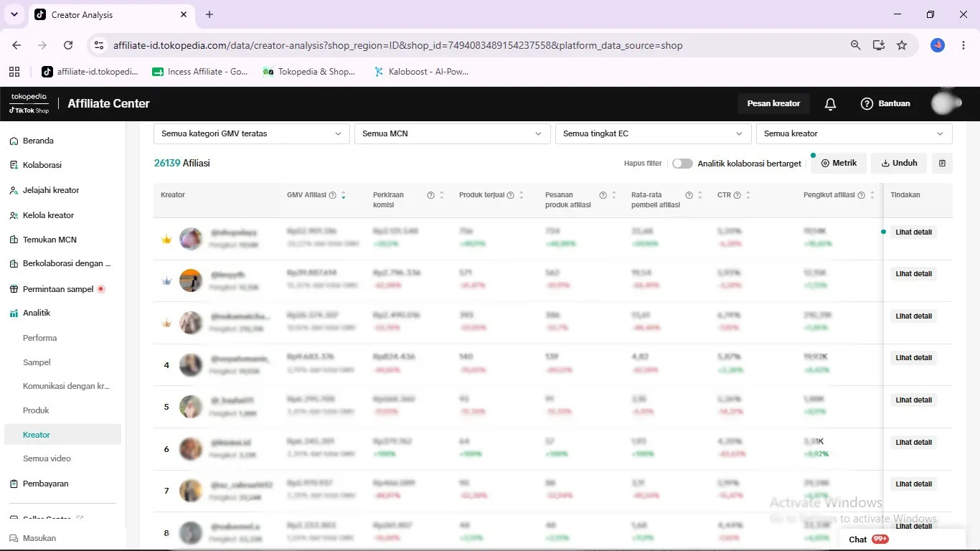This screenshot has height=551, width=980.
Task: Open the Semua kategori GMV teratas dropdown
Action: 252,133
